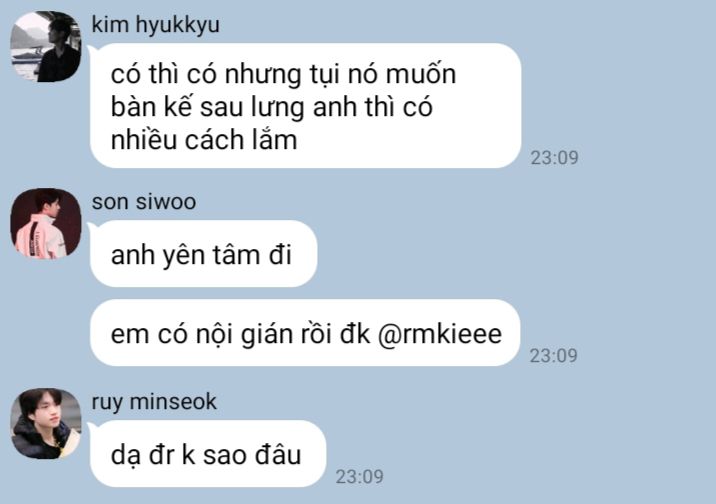
Task: Click the 23:09 timestamp beside kim hyukkyu's message
Action: pos(554,158)
